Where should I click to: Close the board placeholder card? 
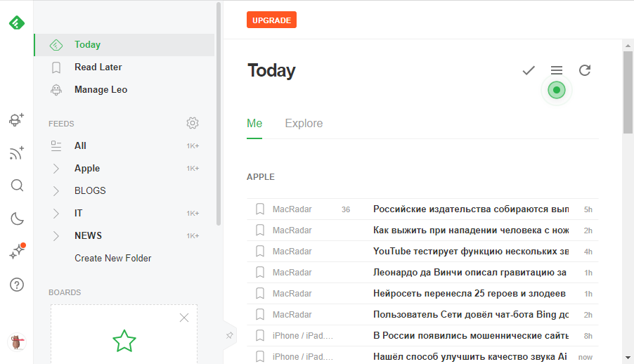[184, 318]
